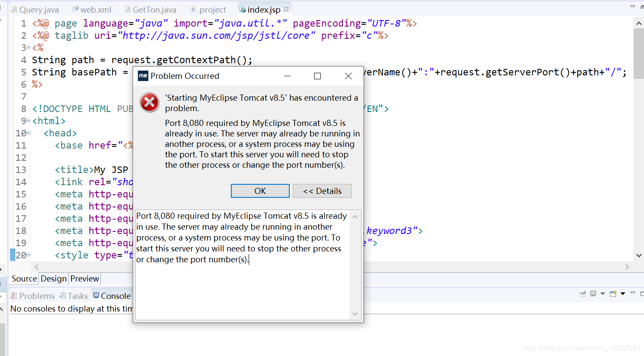
Task: Switch to the web.xml editor tab
Action: click(92, 10)
